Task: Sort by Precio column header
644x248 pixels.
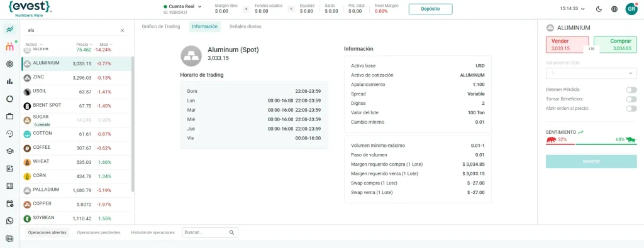Action: 84,45
